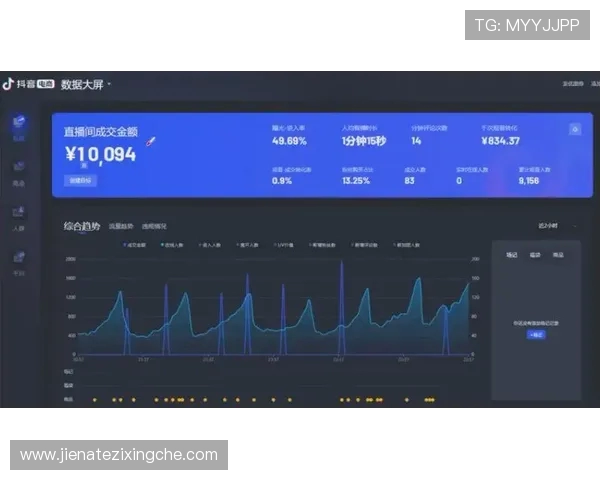Switch to the 流量趋势 tab
The image size is (600, 480).
click(x=121, y=227)
